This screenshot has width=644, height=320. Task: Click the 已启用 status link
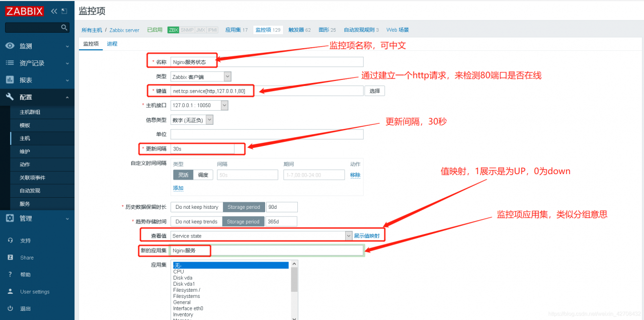(154, 30)
